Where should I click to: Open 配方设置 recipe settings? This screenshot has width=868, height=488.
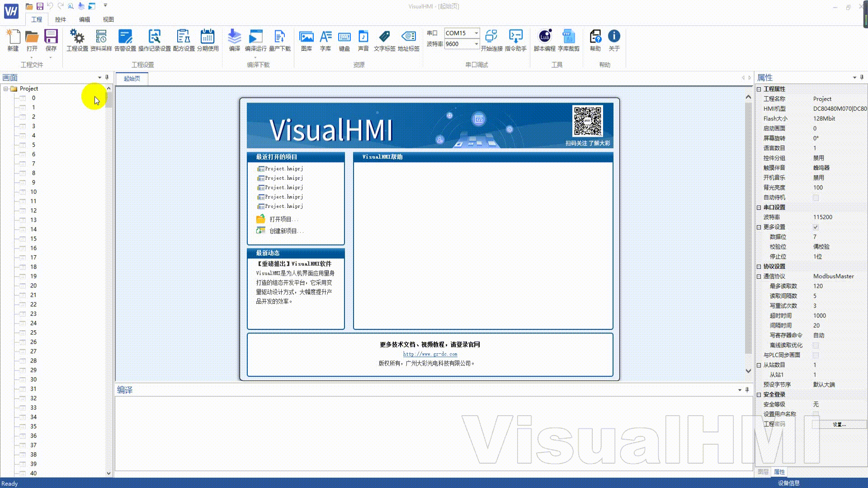[184, 40]
